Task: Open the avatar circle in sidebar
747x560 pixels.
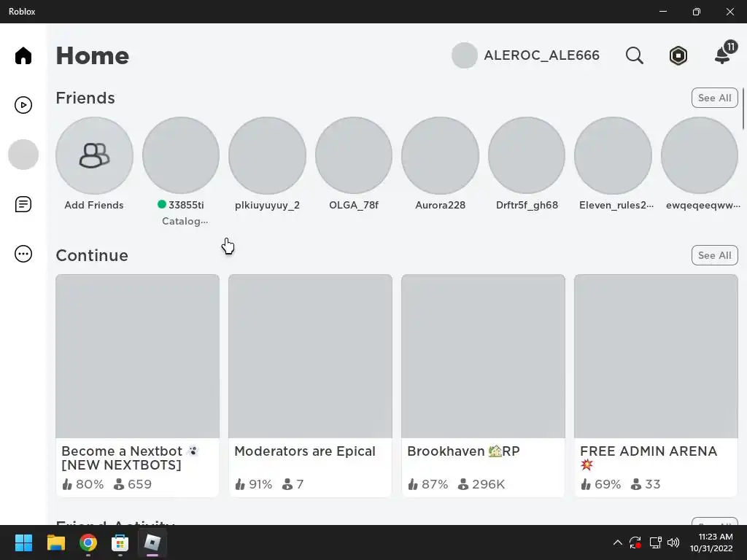Action: 23,155
